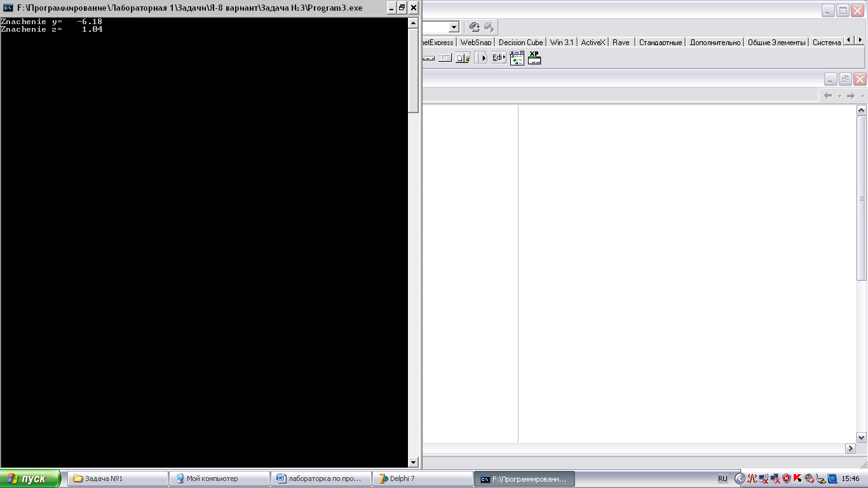Select the ActionList-style component before XP icon
The width and height of the screenshot is (868, 488).
[x=517, y=58]
